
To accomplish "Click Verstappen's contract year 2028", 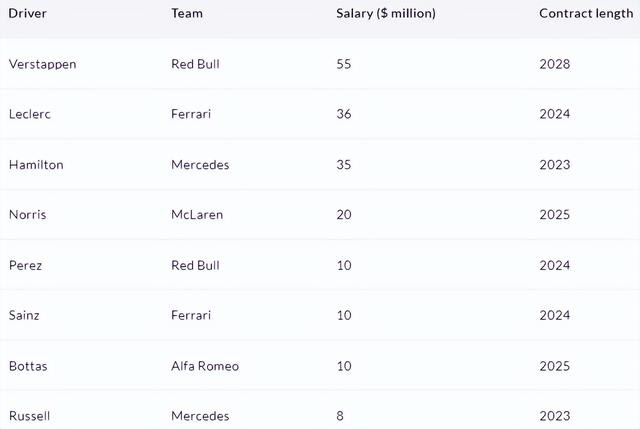I will [x=554, y=64].
